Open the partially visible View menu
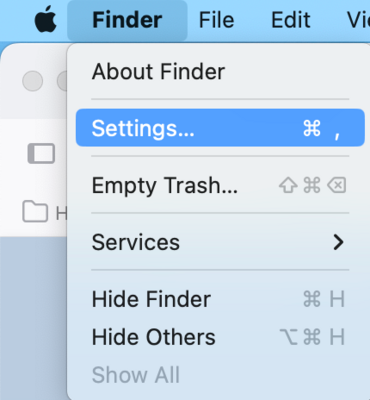This screenshot has width=370, height=400. [x=358, y=20]
